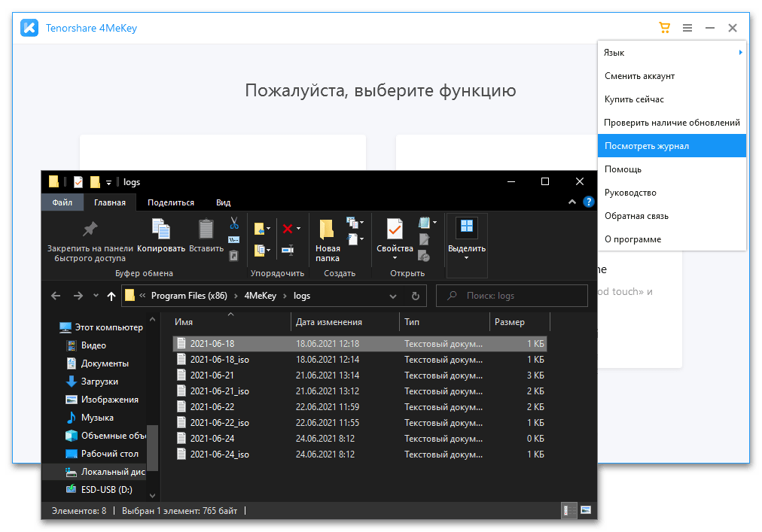The image size is (762, 532).
Task: Expand Выделить dropdown arrow
Action: click(467, 258)
